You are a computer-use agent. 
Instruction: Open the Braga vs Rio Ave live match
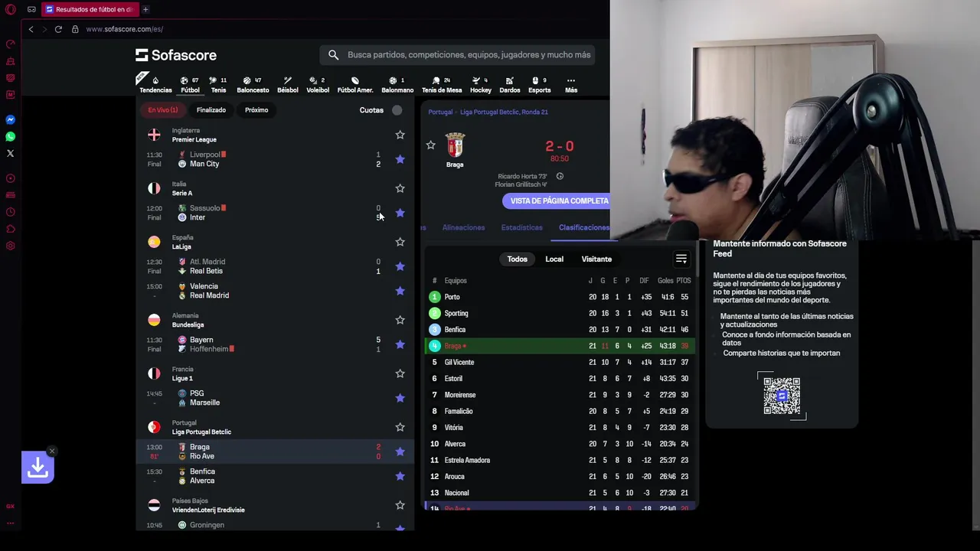pyautogui.click(x=276, y=452)
